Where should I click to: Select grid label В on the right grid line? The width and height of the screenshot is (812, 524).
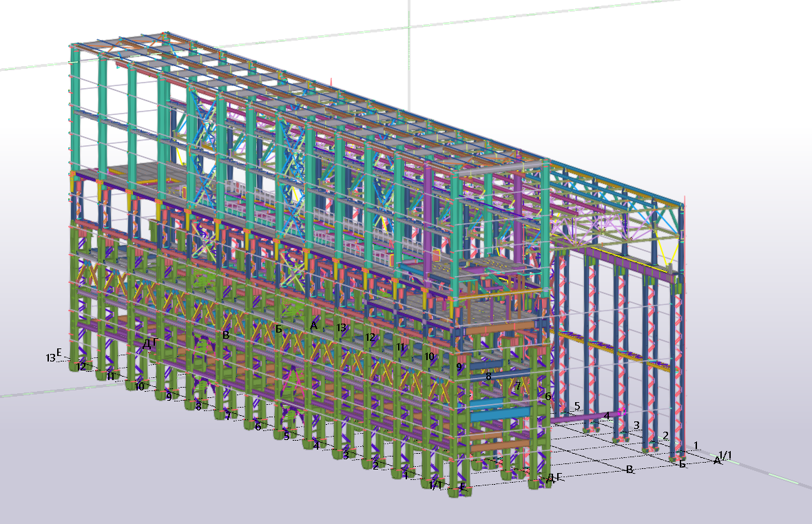click(x=629, y=470)
